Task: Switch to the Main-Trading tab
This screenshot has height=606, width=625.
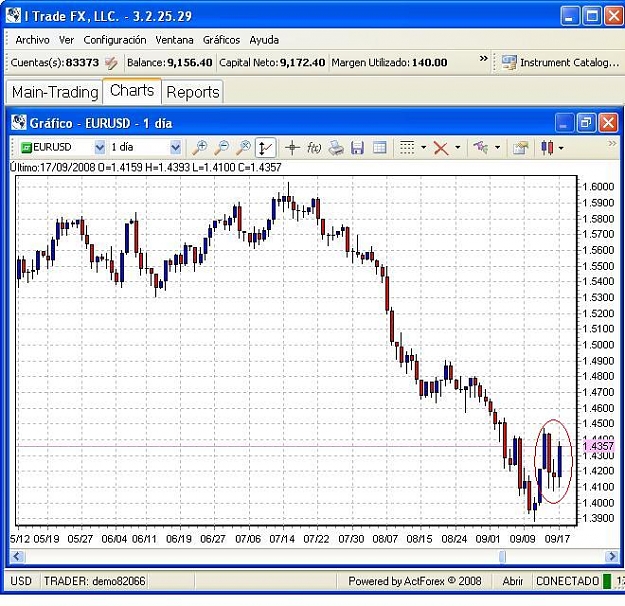Action: coord(55,92)
